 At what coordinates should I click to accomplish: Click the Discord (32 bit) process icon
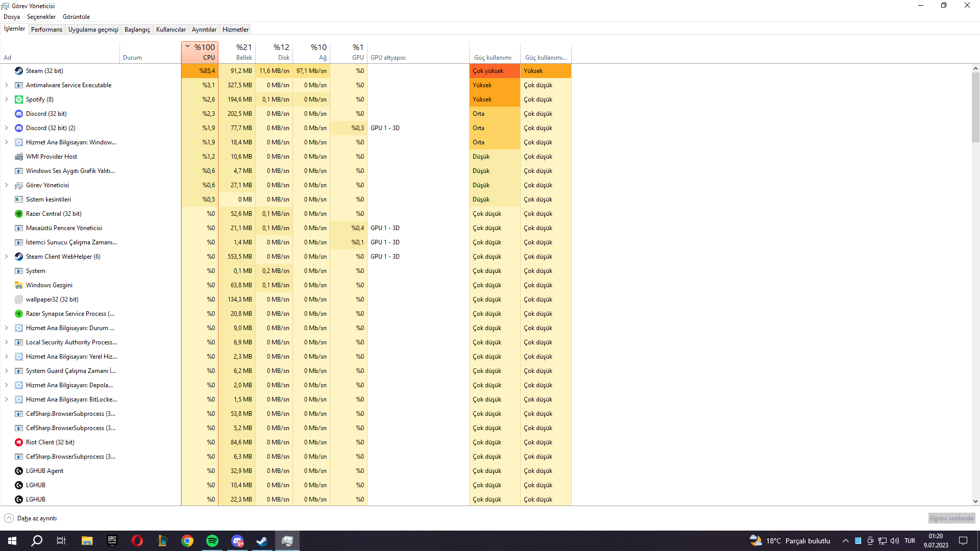point(19,114)
